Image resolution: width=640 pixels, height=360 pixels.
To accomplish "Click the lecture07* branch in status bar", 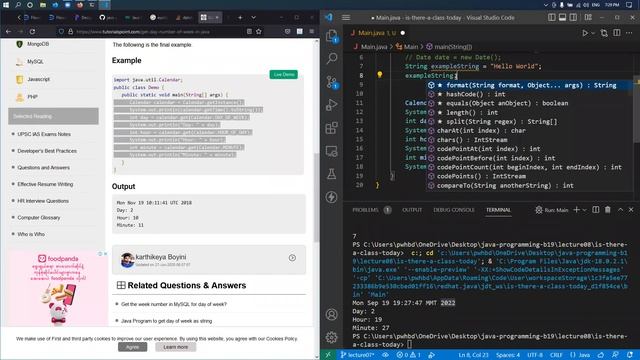I will [358, 355].
